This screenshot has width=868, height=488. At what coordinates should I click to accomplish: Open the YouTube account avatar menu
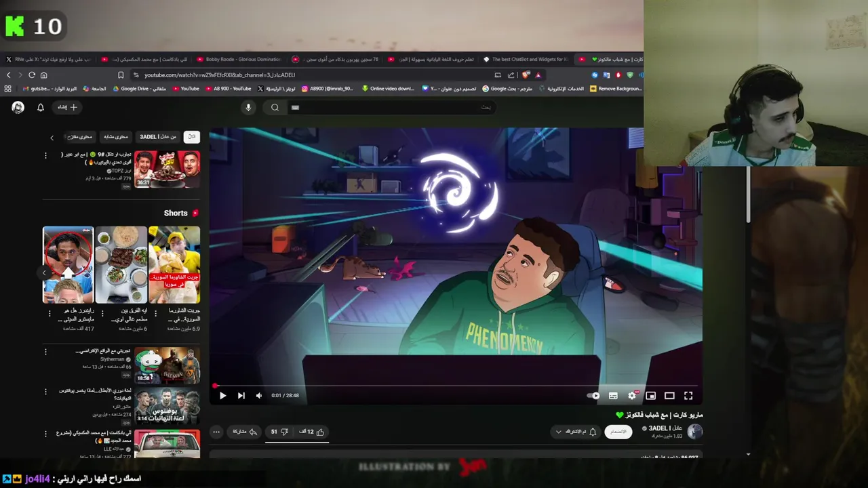(18, 107)
